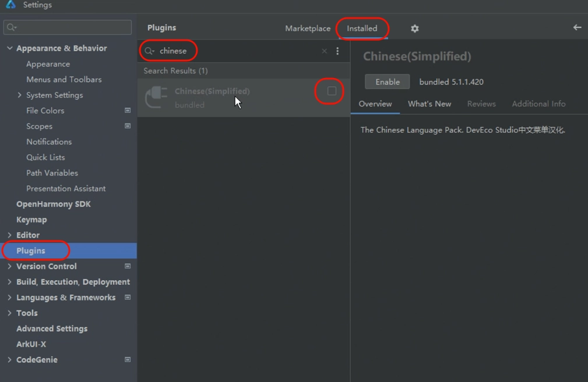The width and height of the screenshot is (588, 382).
Task: Open Notifications settings
Action: pyautogui.click(x=49, y=142)
